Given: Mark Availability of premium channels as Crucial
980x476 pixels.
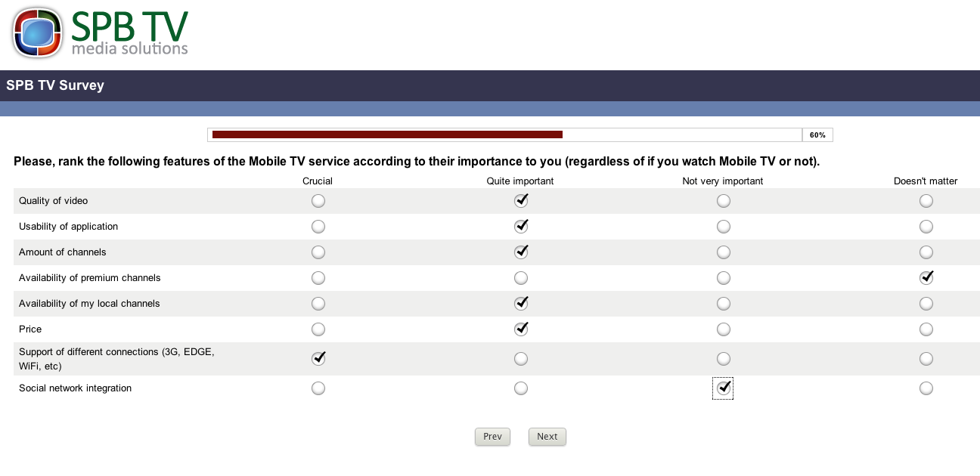Looking at the screenshot, I should pyautogui.click(x=318, y=278).
